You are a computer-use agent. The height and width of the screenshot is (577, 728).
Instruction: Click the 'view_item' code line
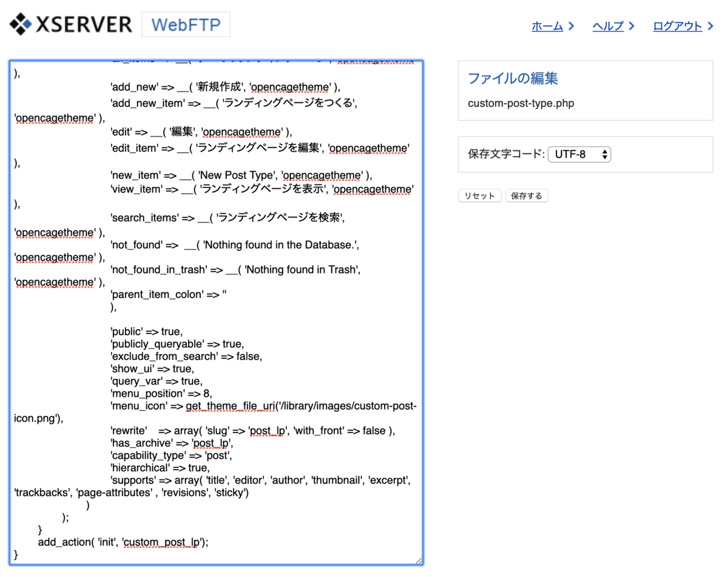point(262,190)
